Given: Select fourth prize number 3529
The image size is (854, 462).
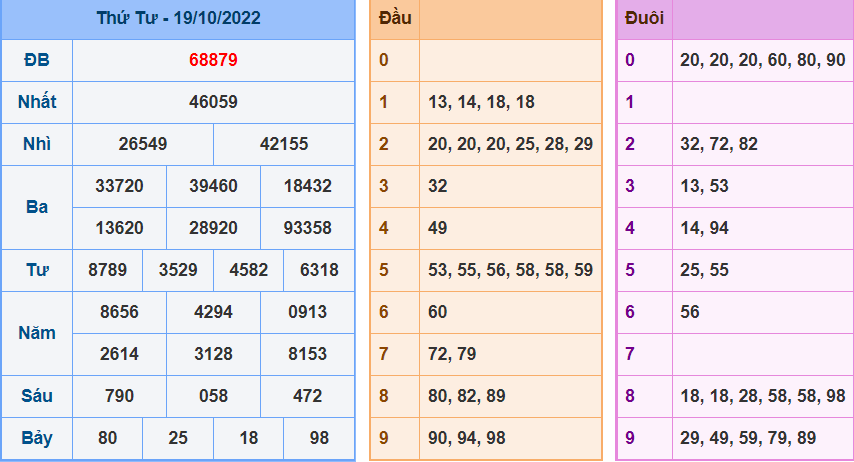Looking at the screenshot, I should [178, 270].
